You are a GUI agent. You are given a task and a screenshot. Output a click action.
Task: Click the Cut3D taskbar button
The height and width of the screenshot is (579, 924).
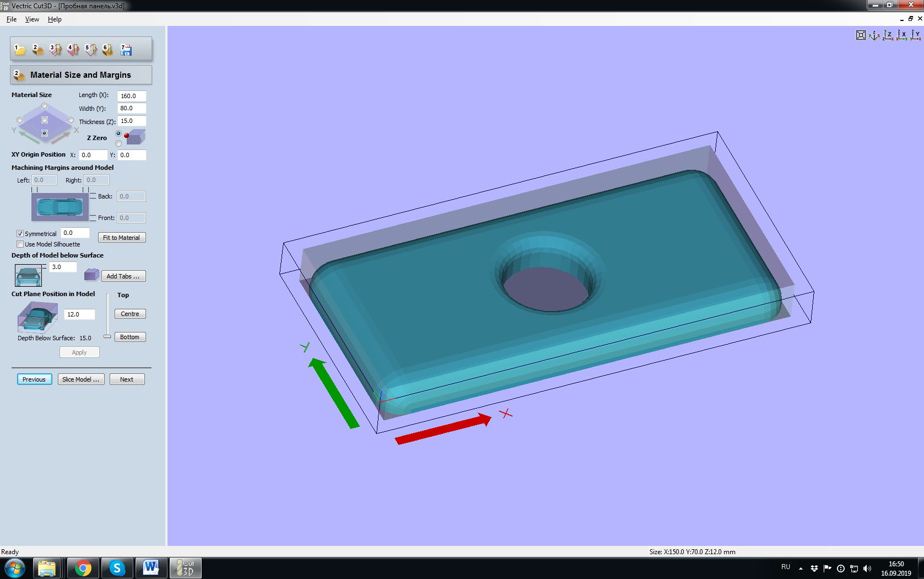tap(185, 568)
